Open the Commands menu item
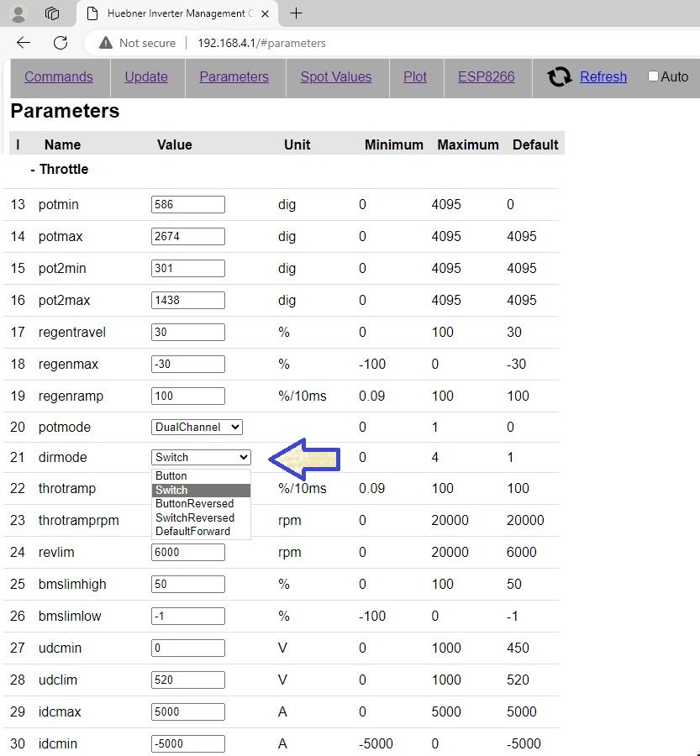 (x=59, y=76)
